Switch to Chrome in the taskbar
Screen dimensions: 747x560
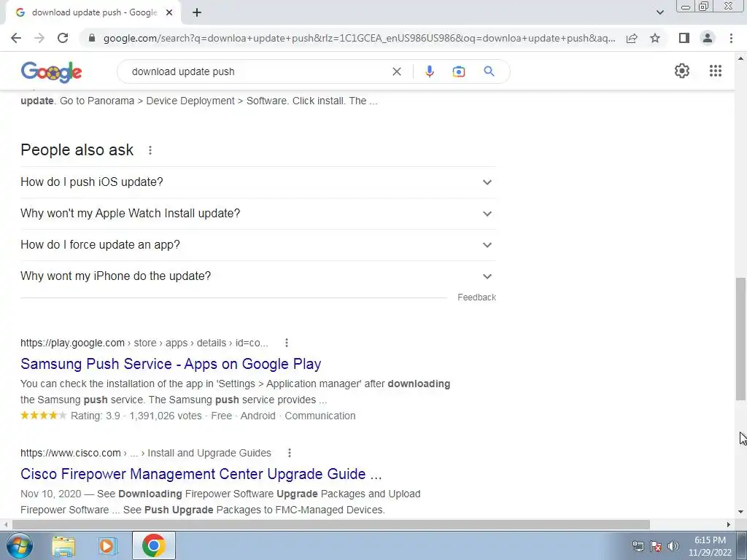[153, 545]
